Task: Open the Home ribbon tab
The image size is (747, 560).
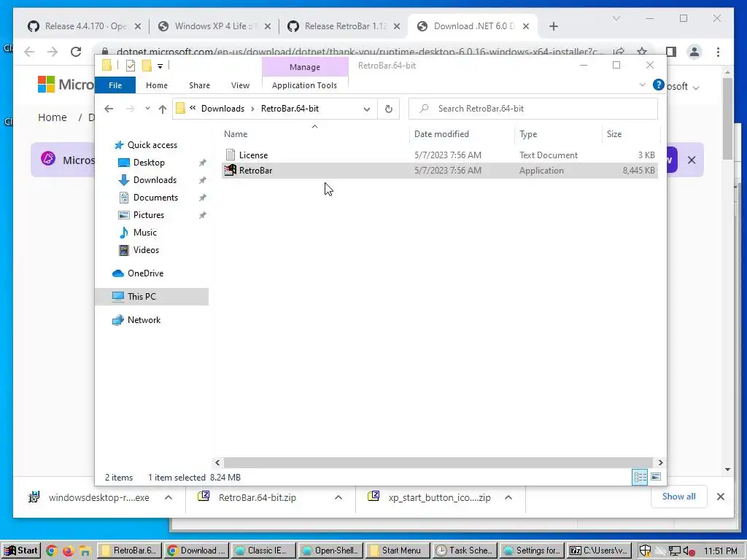Action: click(157, 85)
